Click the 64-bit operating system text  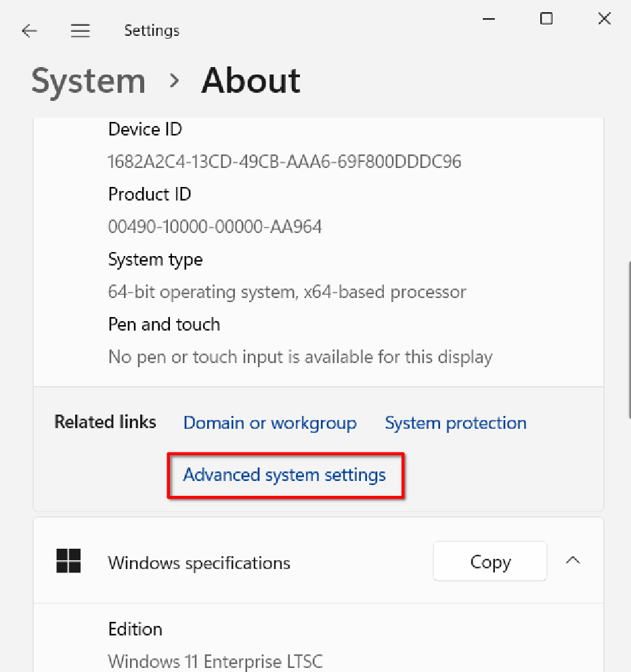287,292
